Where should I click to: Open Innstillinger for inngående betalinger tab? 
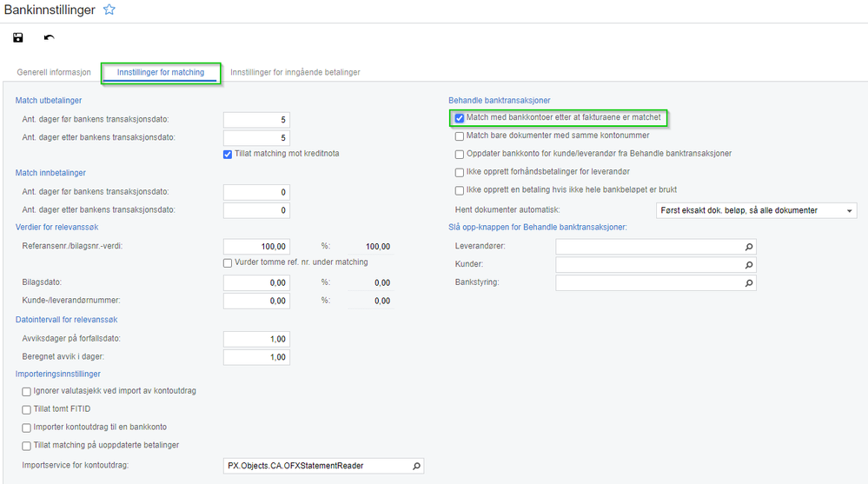point(295,72)
